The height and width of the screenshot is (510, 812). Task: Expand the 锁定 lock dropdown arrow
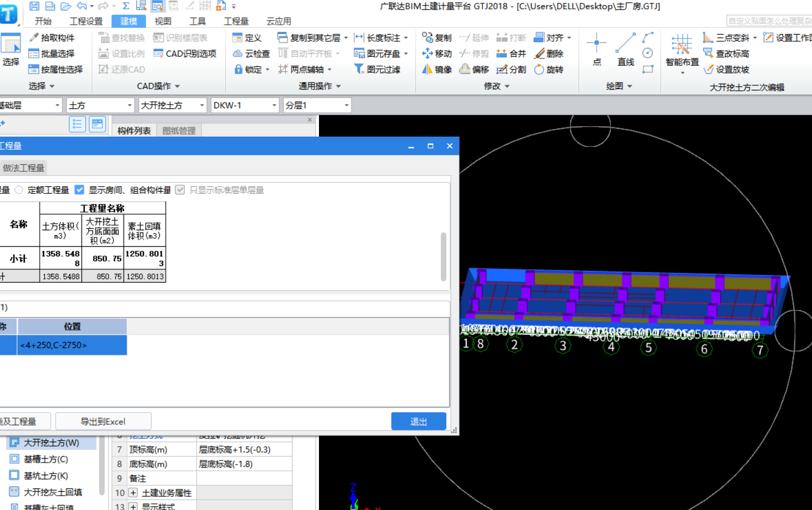click(268, 69)
